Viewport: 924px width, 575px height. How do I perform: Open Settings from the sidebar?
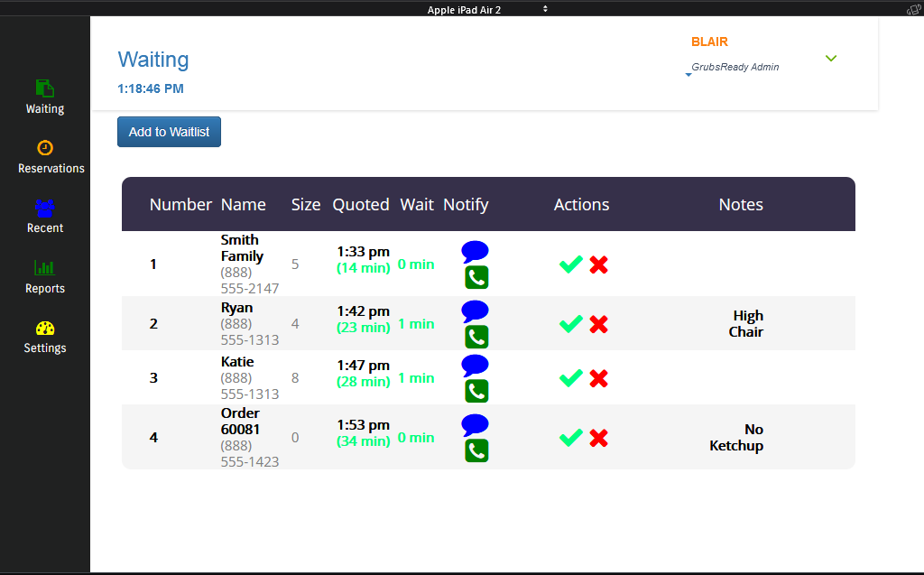tap(45, 337)
